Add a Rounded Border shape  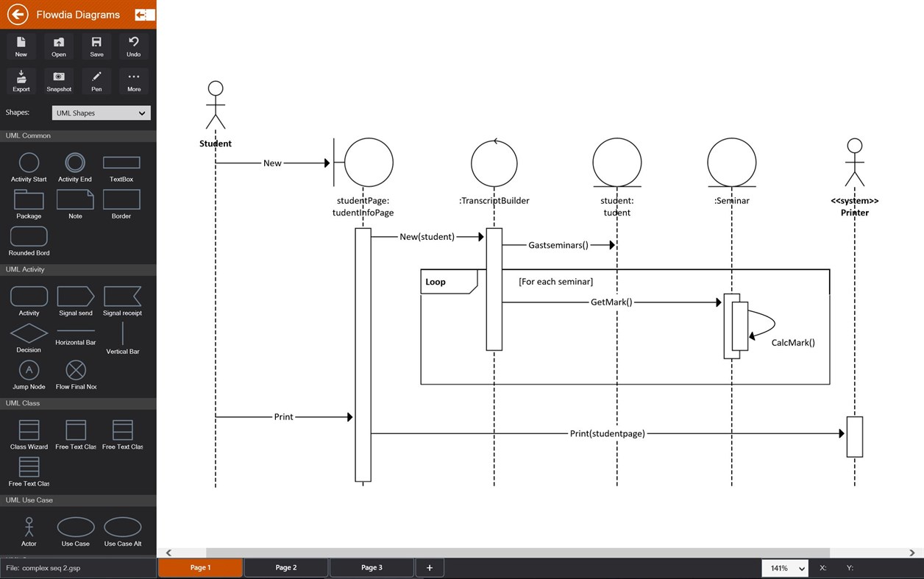[28, 238]
